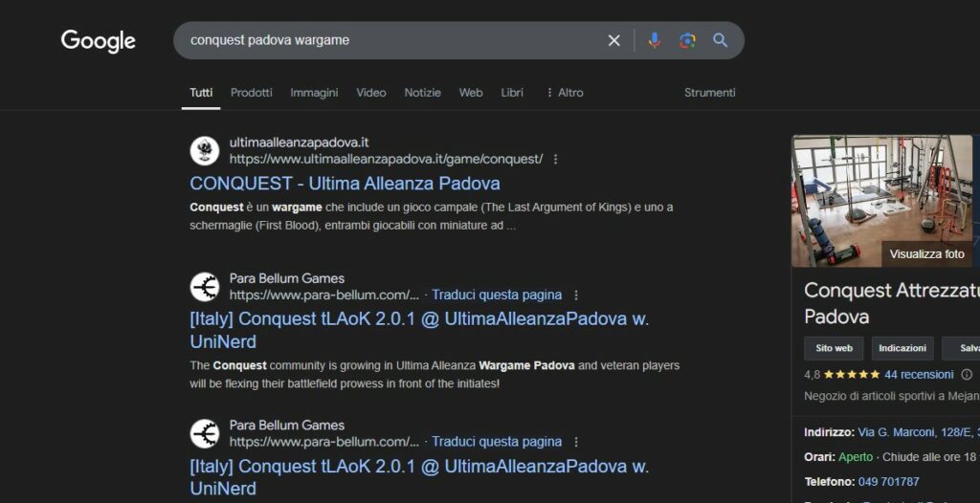Viewport: 980px width, 503px height.
Task: Open the Notizie tab
Action: point(422,93)
